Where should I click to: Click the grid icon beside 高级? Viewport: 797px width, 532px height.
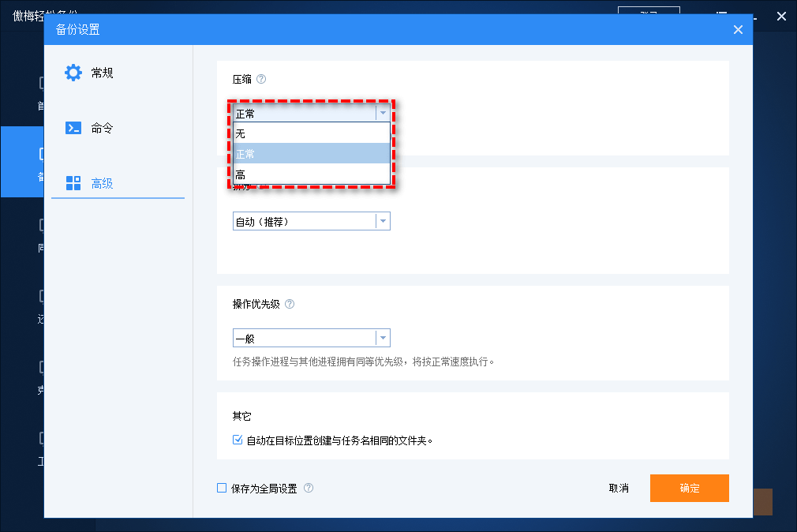point(73,183)
